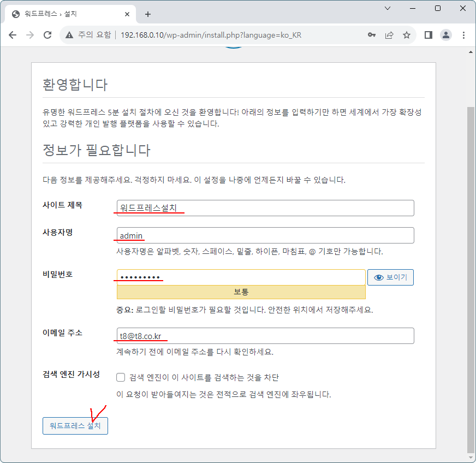Click the vertical scrollbar thumb
The height and width of the screenshot is (463, 476).
(x=471, y=280)
